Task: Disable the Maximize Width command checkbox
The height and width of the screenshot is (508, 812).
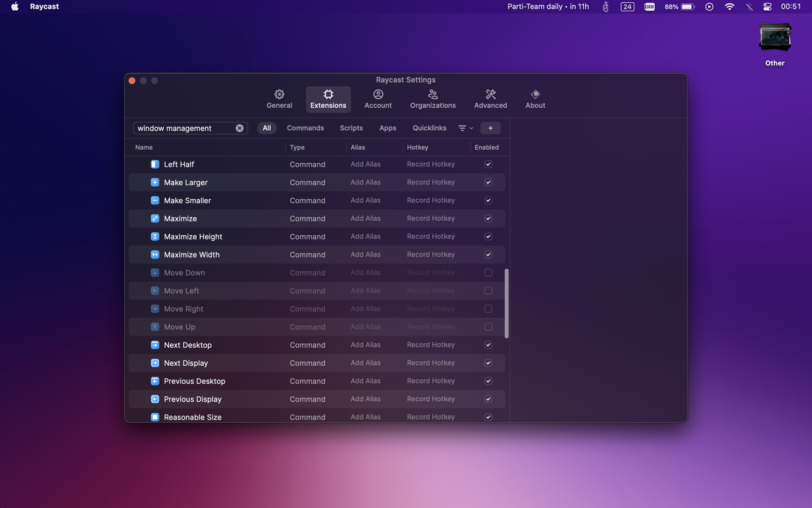Action: (x=488, y=255)
